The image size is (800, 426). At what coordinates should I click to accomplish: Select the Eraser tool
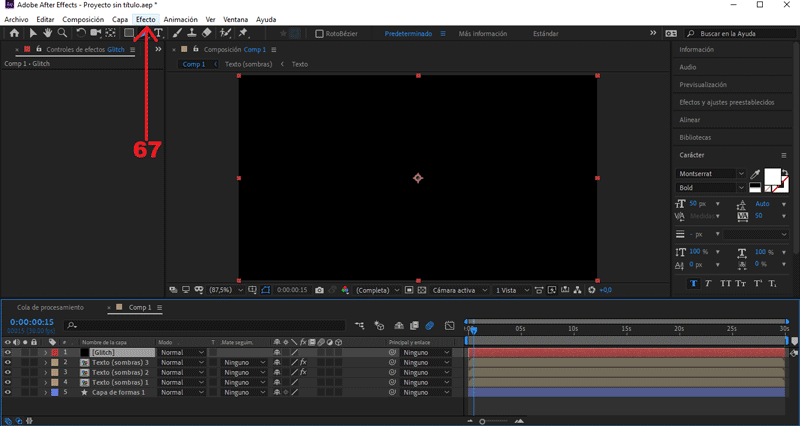tap(207, 33)
